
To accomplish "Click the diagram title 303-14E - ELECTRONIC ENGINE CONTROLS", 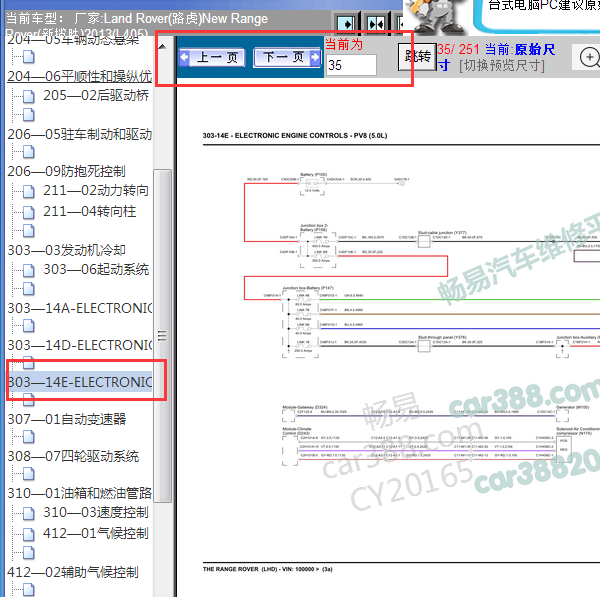I will (295, 135).
